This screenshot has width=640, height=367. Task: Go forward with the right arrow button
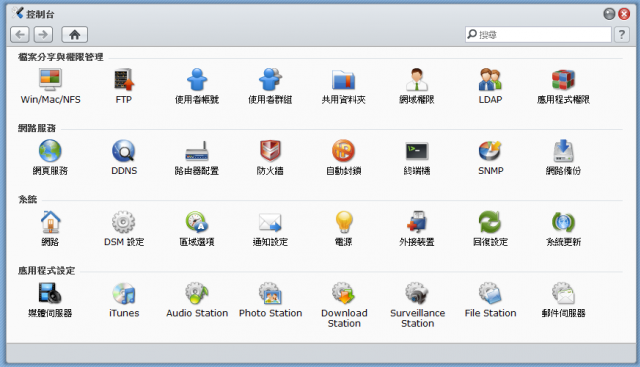(43, 35)
